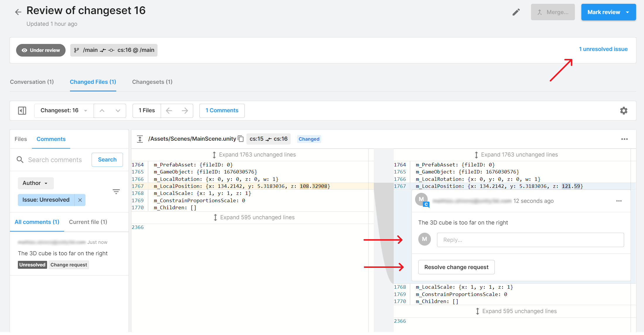Image resolution: width=644 pixels, height=335 pixels.
Task: Open the Author filter dropdown
Action: pos(35,183)
